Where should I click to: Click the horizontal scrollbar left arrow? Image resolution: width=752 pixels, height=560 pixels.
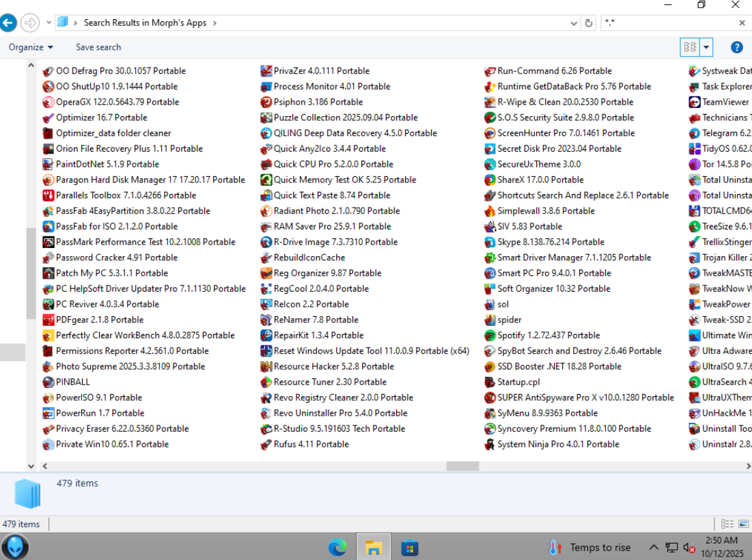pyautogui.click(x=44, y=466)
